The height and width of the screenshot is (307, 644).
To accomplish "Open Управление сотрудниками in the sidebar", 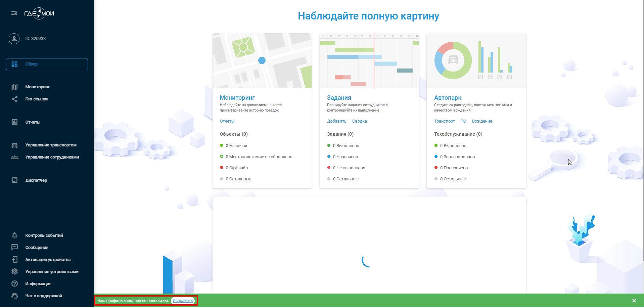I will click(x=52, y=157).
